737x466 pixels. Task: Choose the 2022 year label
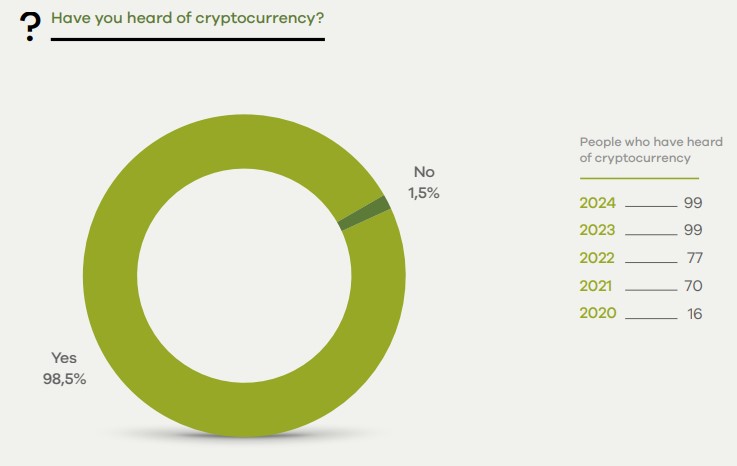coord(598,259)
